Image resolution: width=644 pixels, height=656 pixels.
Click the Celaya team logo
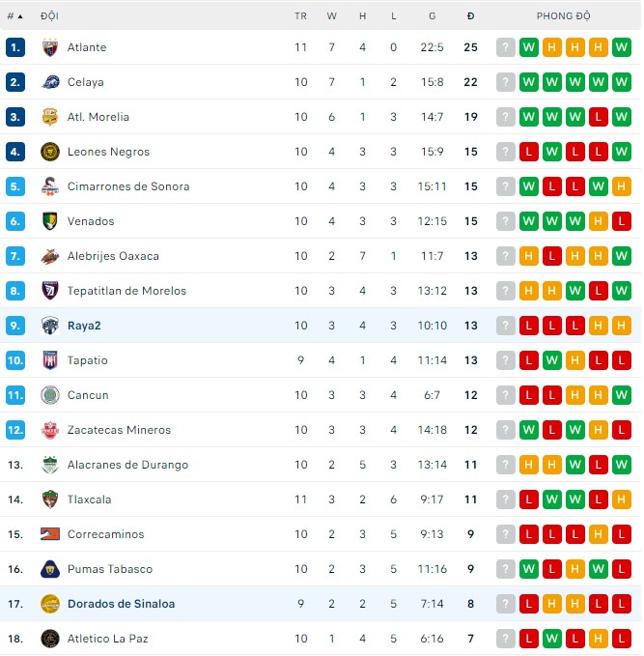[x=50, y=82]
